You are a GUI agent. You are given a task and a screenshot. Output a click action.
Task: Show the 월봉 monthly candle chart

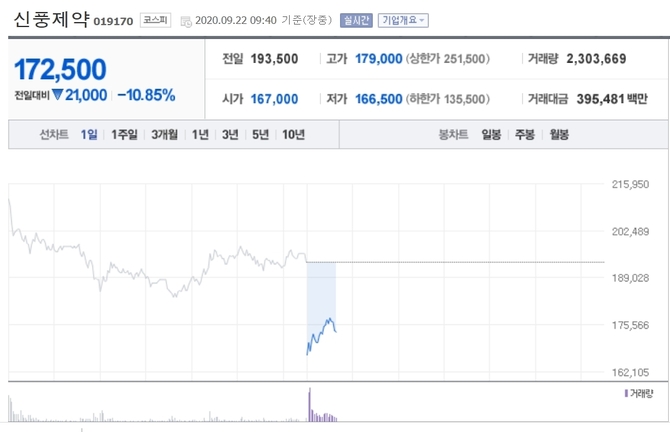coord(558,135)
